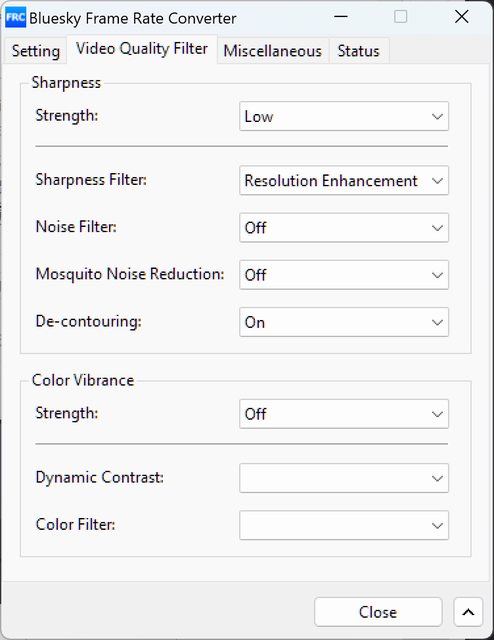Screen dimensions: 494x640
Task: Click the FRC app icon in title bar
Action: click(16, 18)
